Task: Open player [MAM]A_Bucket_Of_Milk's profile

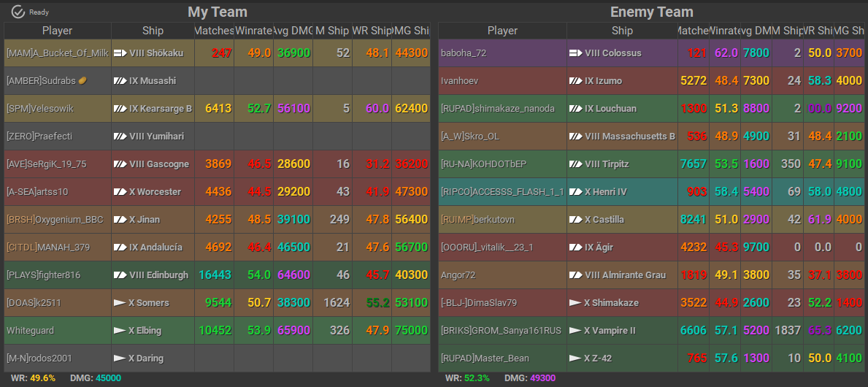Action: (57, 53)
